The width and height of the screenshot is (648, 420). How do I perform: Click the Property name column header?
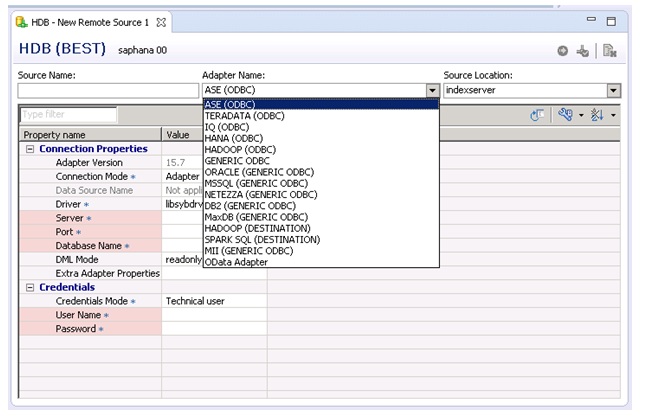(90, 135)
